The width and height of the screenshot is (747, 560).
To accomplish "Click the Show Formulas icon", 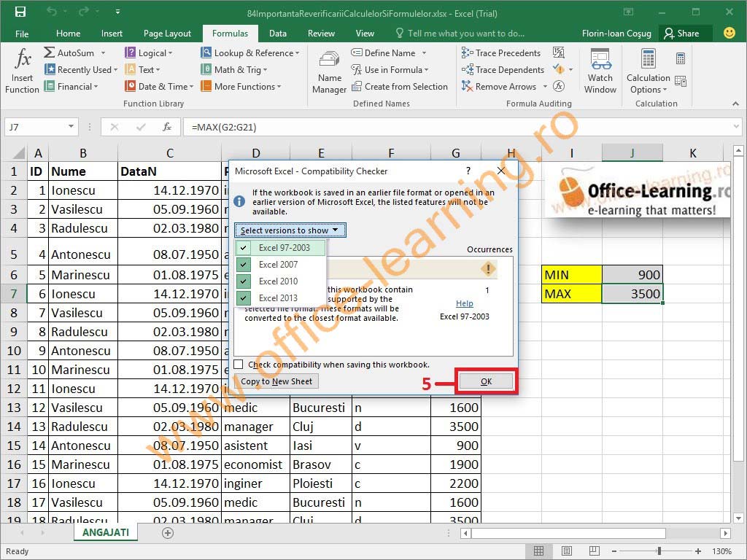I will click(x=558, y=52).
